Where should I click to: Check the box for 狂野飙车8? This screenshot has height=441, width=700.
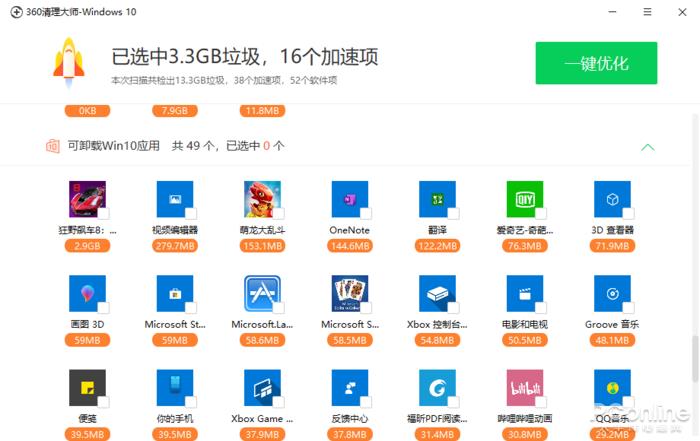104,214
